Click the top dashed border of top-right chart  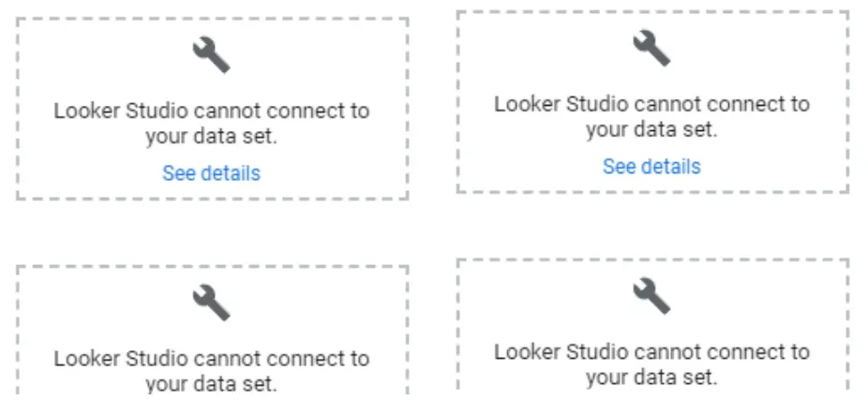coord(651,11)
